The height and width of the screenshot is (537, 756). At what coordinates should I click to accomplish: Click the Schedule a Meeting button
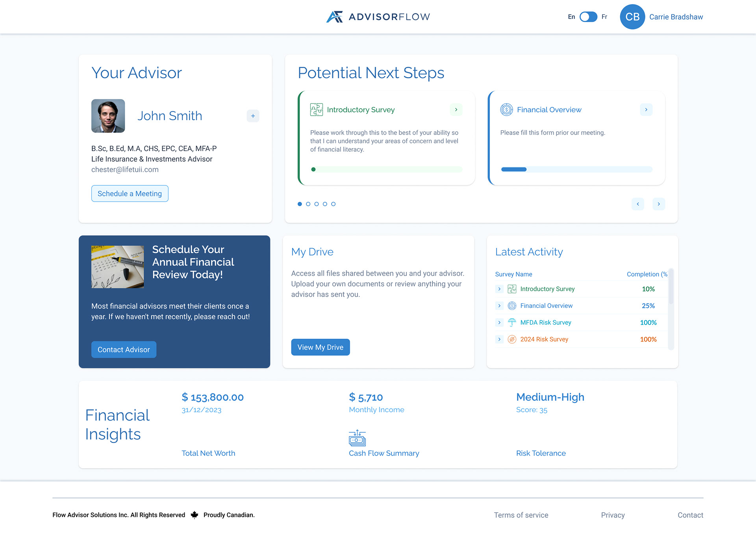(x=130, y=193)
